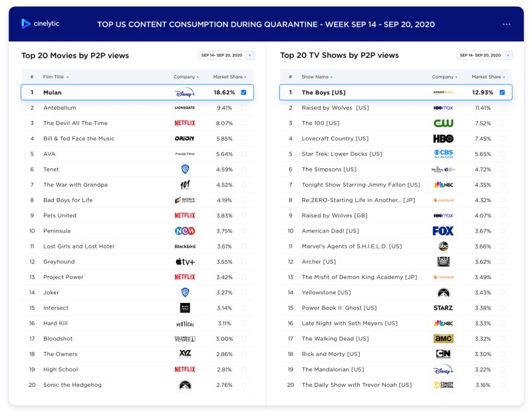Click The Boys' 12.93% market share value

(x=483, y=92)
